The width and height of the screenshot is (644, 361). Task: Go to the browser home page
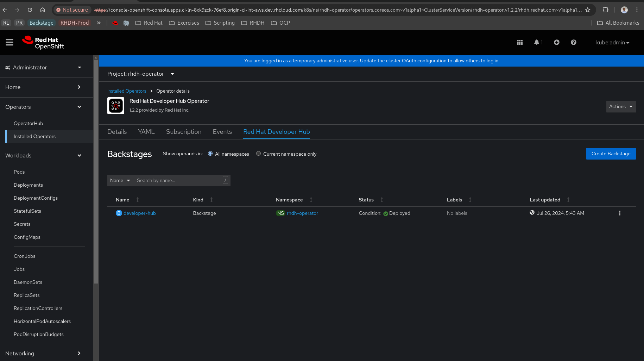(x=43, y=10)
